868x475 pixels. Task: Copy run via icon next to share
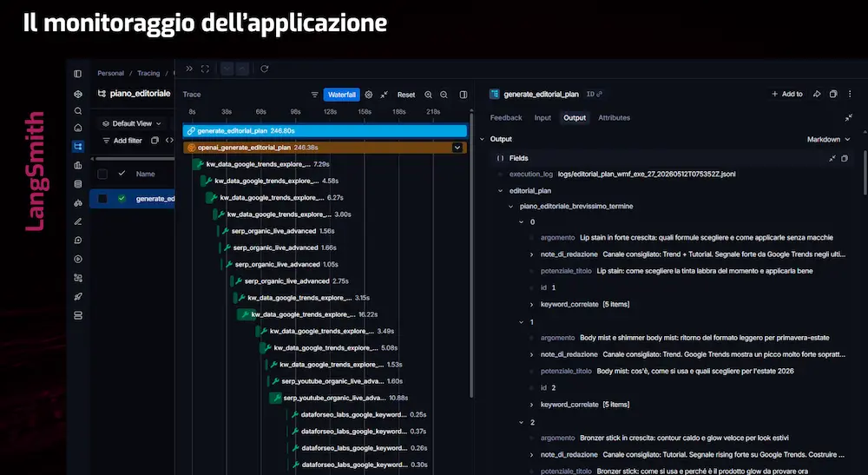pyautogui.click(x=833, y=94)
